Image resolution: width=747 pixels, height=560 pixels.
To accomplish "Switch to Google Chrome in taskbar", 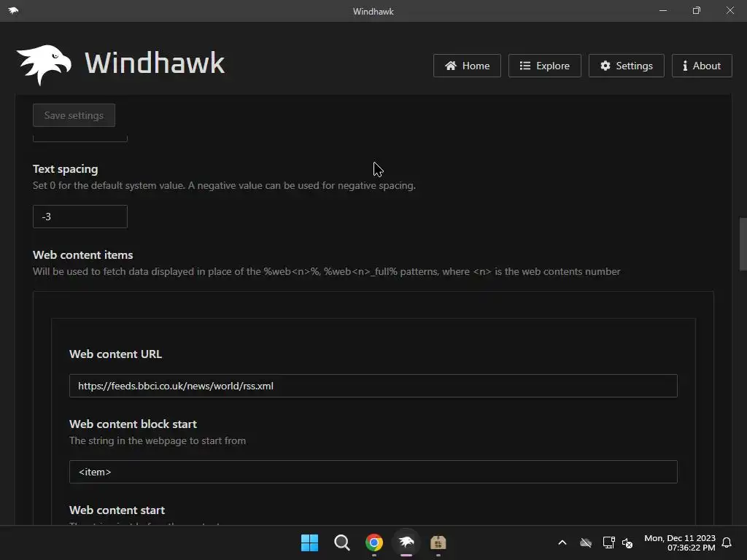I will click(374, 542).
